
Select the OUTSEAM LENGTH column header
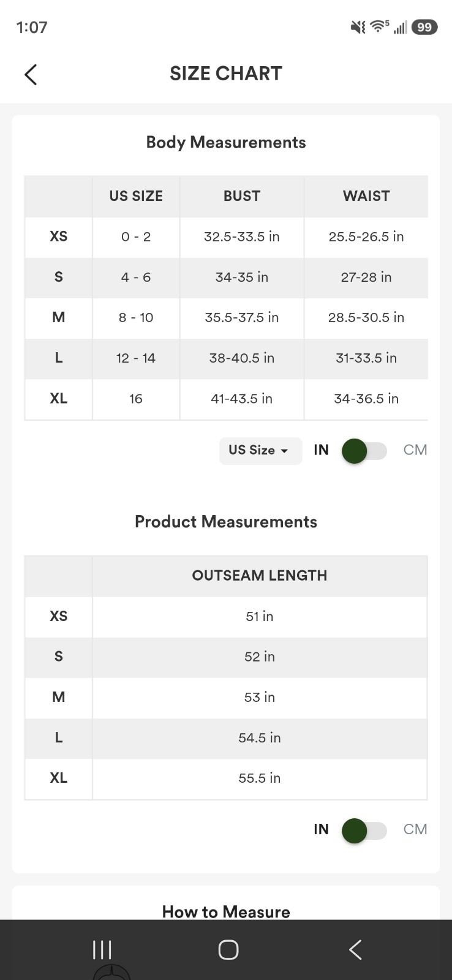pos(260,576)
